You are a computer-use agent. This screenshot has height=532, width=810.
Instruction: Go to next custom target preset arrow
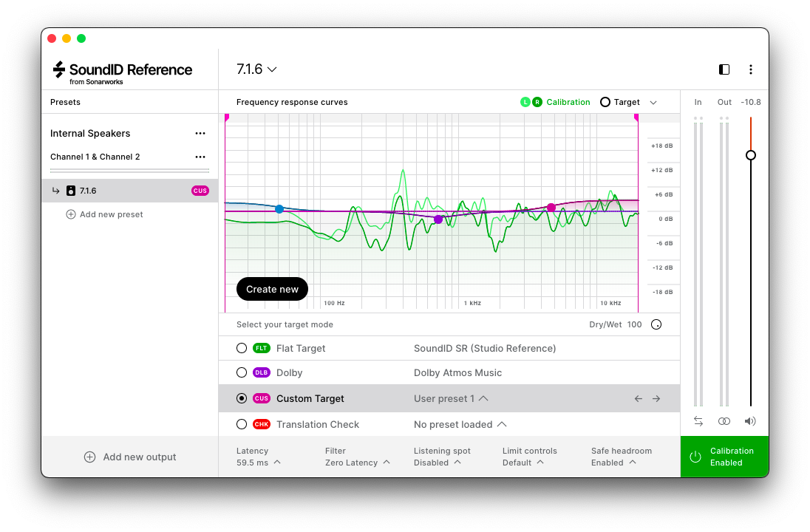pos(656,399)
